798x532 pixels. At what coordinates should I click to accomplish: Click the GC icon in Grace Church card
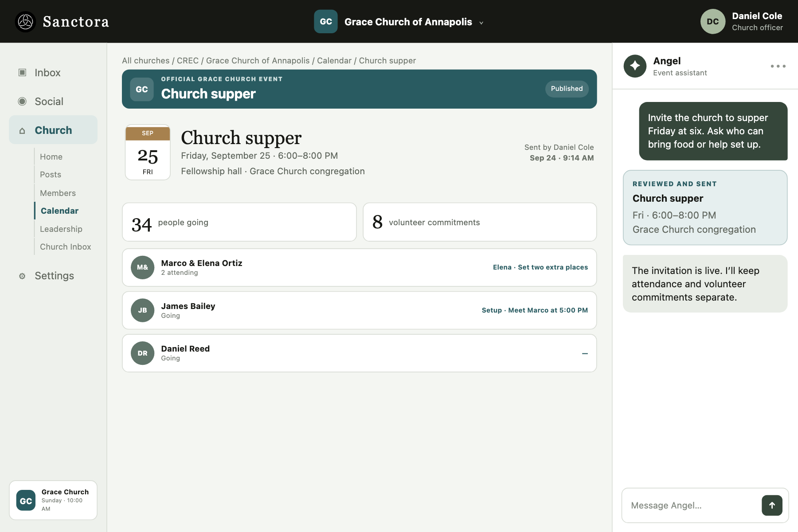(26, 501)
